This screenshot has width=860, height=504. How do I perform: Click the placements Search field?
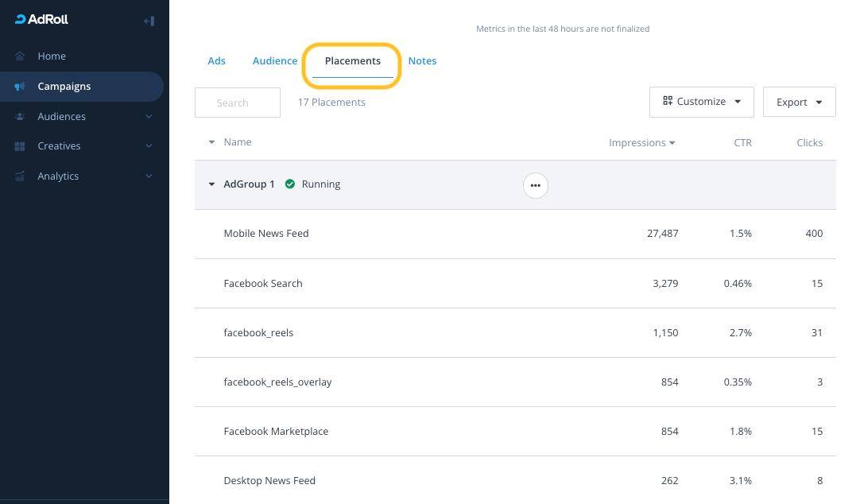click(x=237, y=103)
